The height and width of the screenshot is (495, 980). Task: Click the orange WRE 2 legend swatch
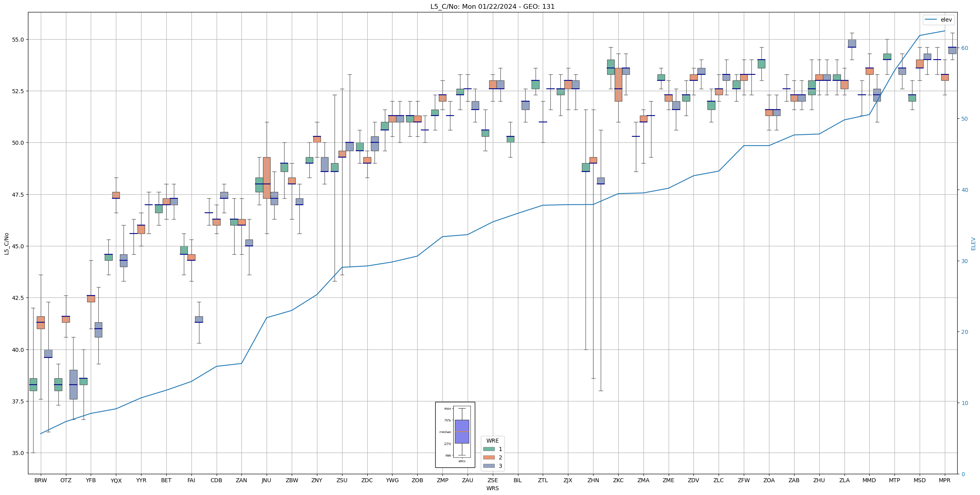(x=488, y=457)
